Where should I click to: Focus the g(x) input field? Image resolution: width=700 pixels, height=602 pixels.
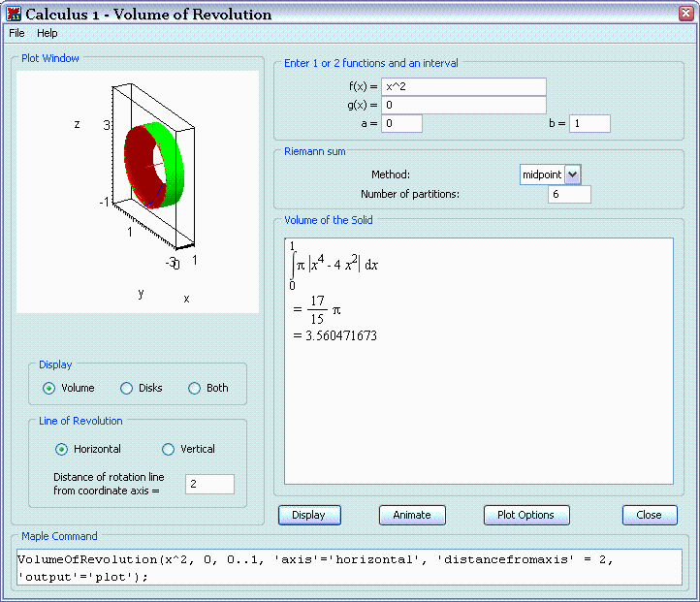click(x=463, y=105)
